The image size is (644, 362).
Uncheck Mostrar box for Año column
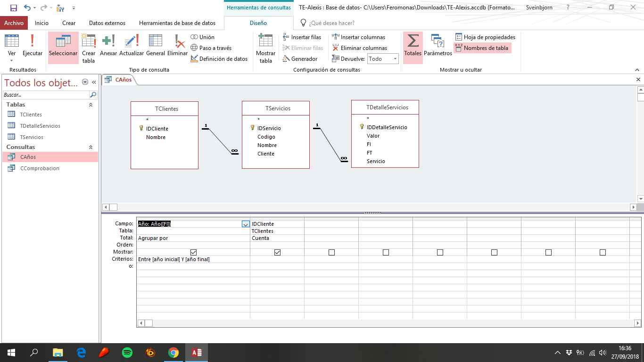click(x=193, y=252)
